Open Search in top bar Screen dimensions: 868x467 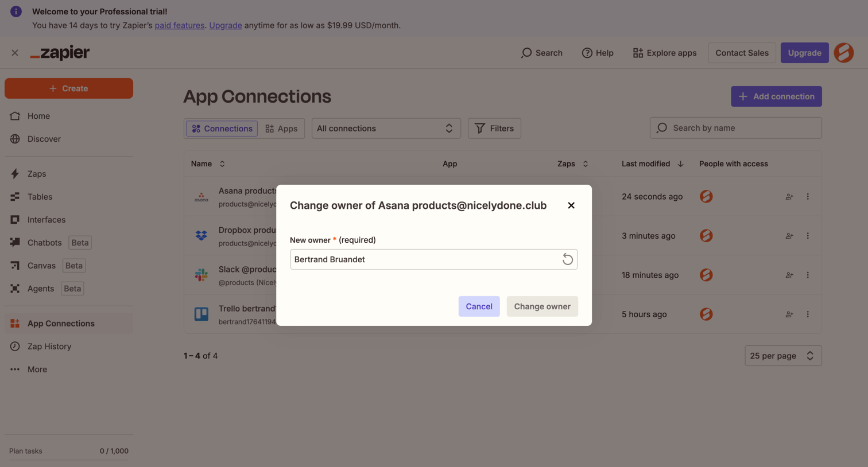click(541, 53)
